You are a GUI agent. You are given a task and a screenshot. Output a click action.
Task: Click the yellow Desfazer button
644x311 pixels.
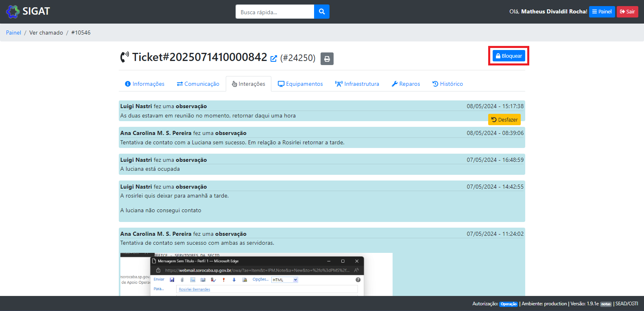[504, 120]
